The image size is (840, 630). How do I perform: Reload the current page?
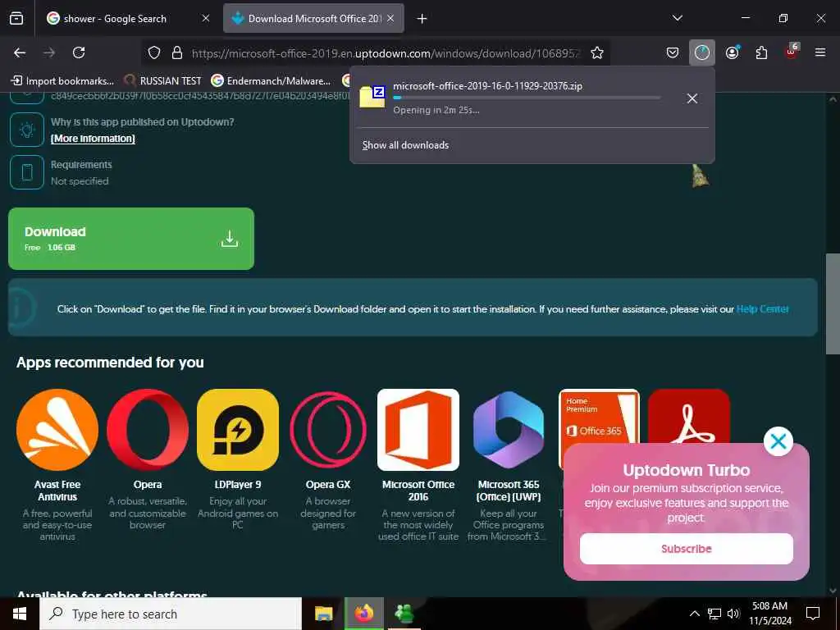coord(79,52)
